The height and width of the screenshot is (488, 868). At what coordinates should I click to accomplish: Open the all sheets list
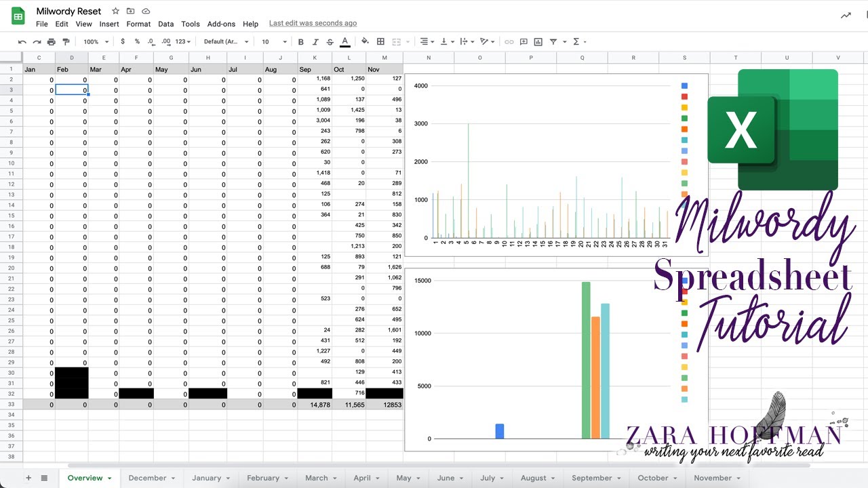tap(44, 478)
